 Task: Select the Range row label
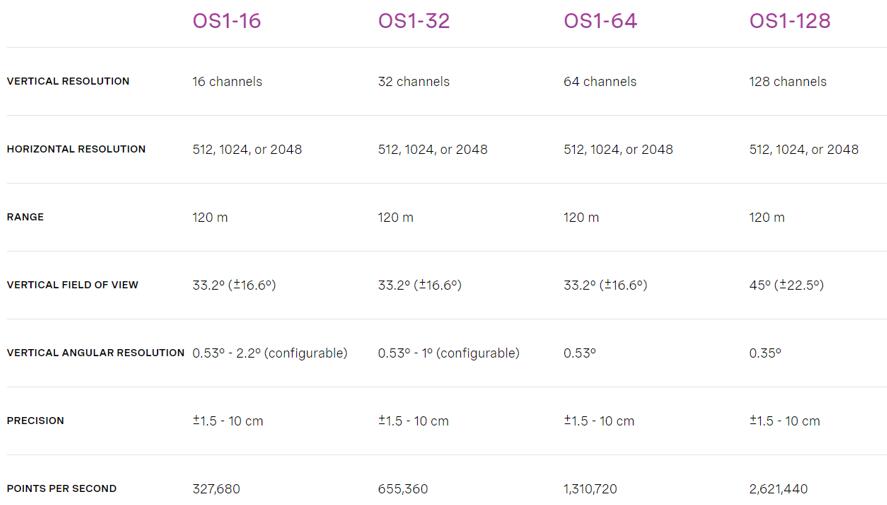pyautogui.click(x=25, y=217)
